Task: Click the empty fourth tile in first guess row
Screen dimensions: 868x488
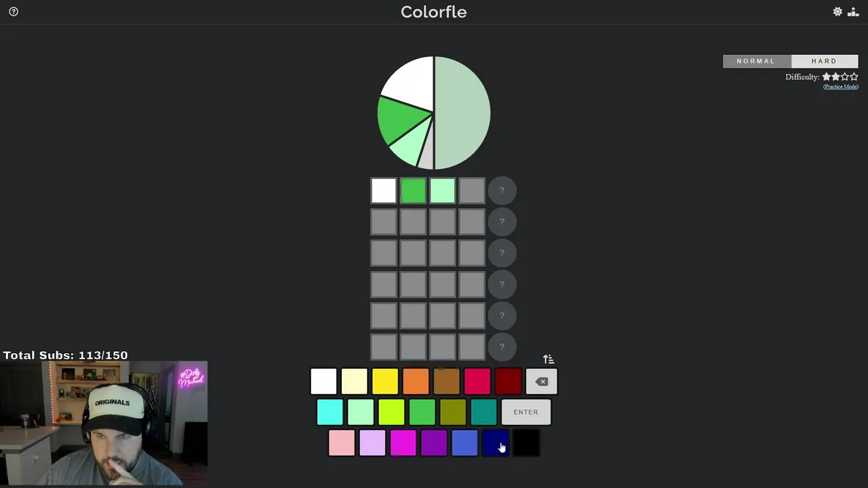Action: [472, 190]
